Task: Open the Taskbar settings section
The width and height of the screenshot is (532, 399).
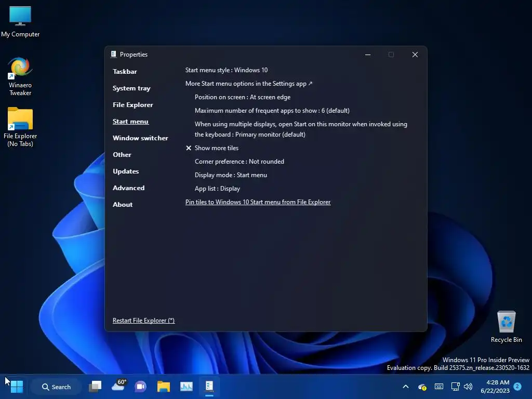Action: click(x=125, y=72)
